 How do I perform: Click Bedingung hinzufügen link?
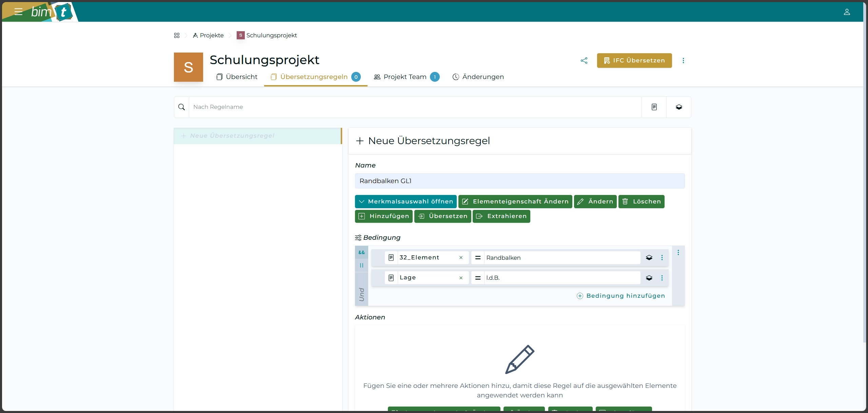pos(621,296)
